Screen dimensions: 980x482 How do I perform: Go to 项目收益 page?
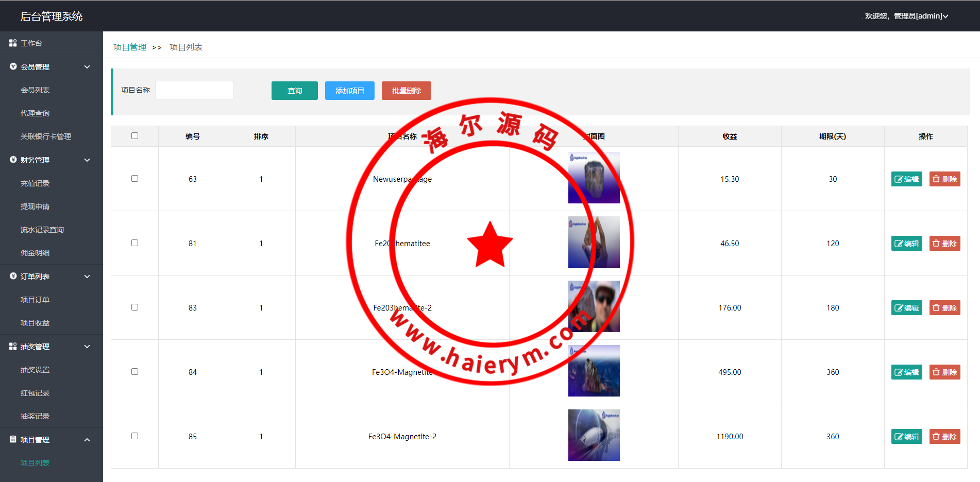pos(35,323)
